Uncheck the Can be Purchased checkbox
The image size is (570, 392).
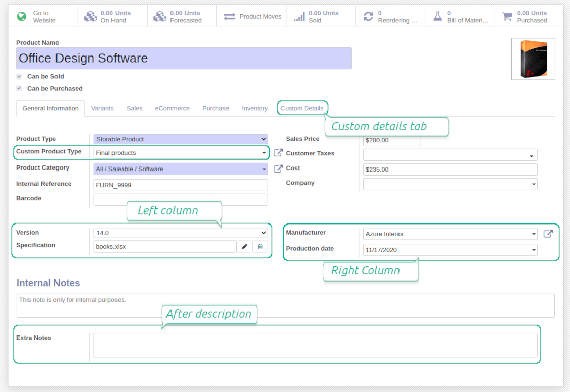click(19, 88)
